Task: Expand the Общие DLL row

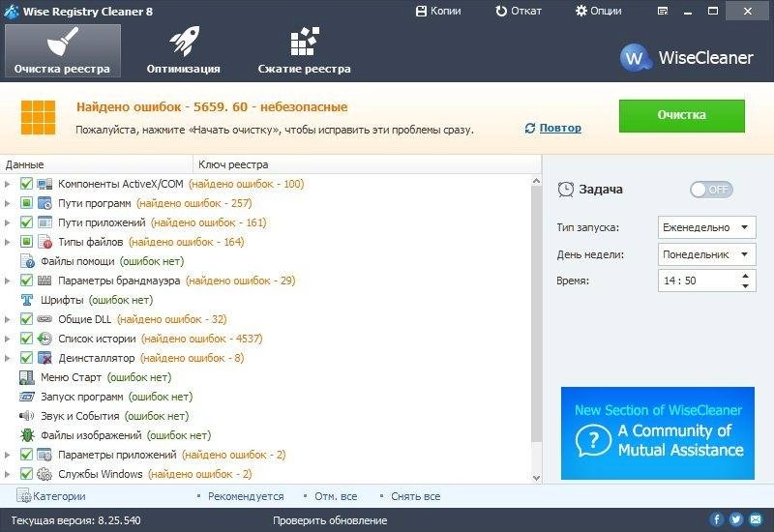Action: point(7,319)
